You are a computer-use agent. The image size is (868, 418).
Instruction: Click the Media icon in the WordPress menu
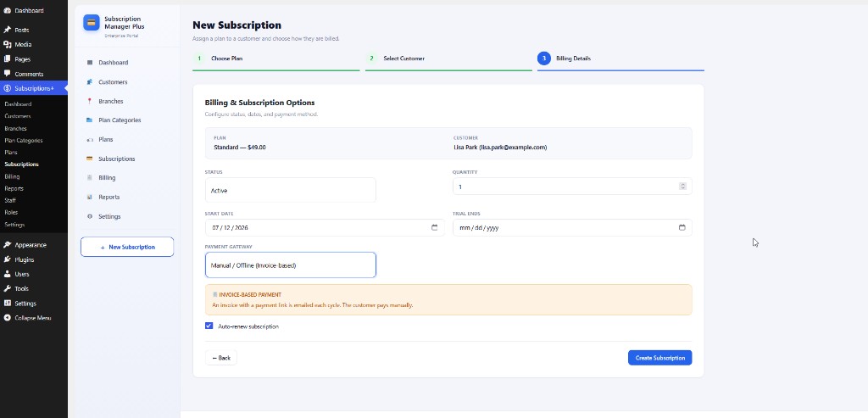pyautogui.click(x=7, y=44)
